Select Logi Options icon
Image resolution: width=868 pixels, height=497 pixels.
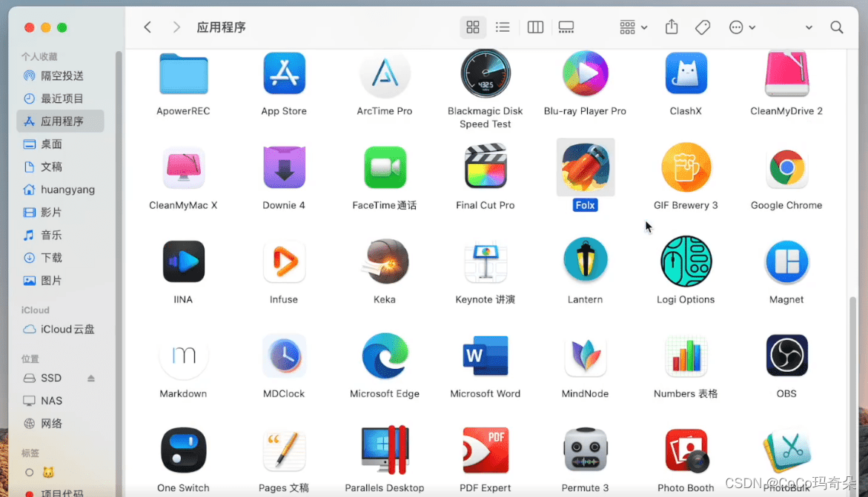click(686, 261)
